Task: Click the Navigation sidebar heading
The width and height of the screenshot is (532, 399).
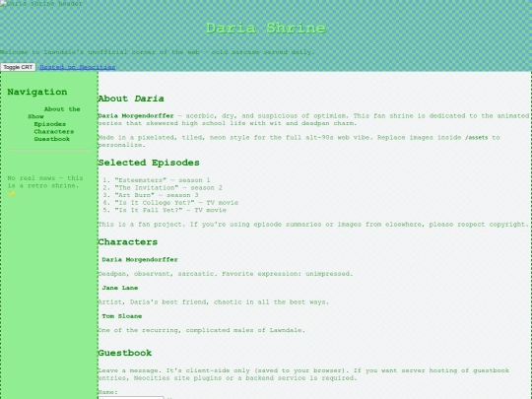Action: (x=37, y=92)
